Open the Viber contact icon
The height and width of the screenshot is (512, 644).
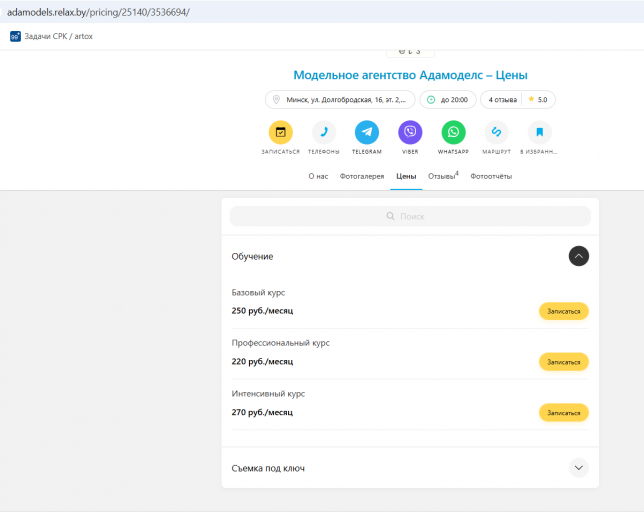click(x=410, y=132)
